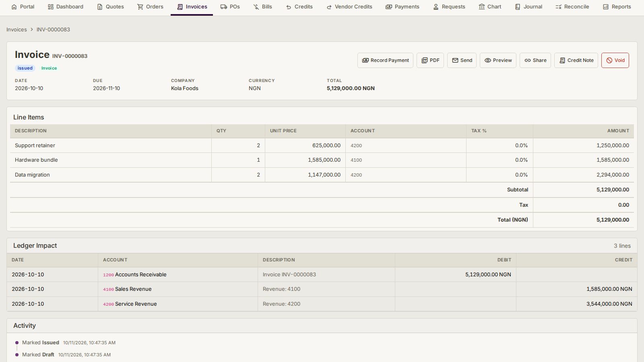Screen dimensions: 644x362
Task: Click the Chart of accounts bank icon
Action: 482,7
